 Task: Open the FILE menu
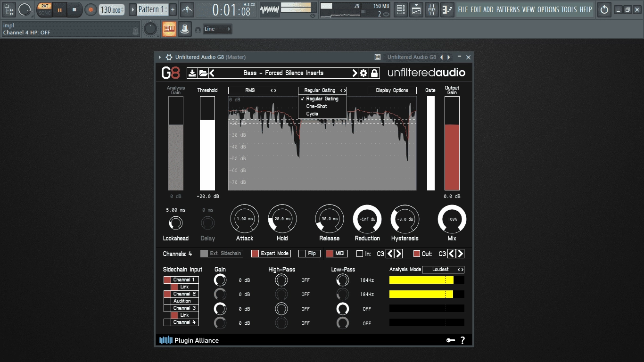click(x=463, y=9)
